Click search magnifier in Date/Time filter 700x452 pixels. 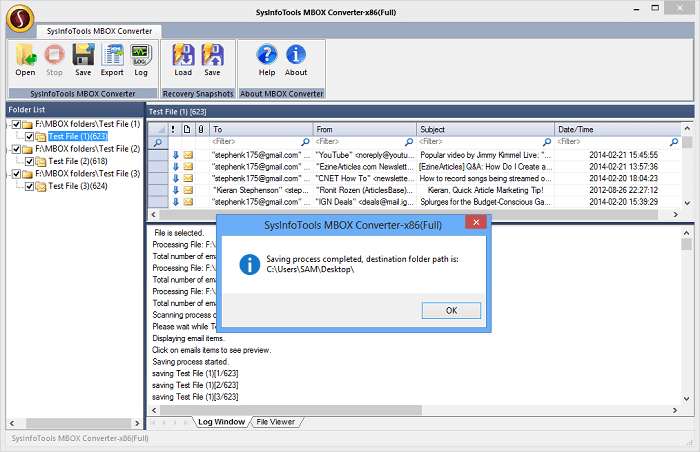(674, 142)
